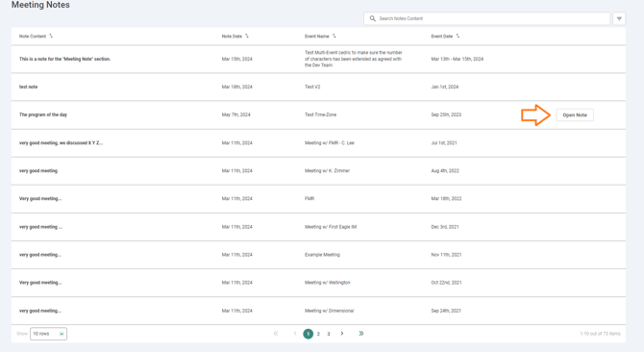Click event date 'Jul 1st, 2021'
The height and width of the screenshot is (352, 644).
444,143
